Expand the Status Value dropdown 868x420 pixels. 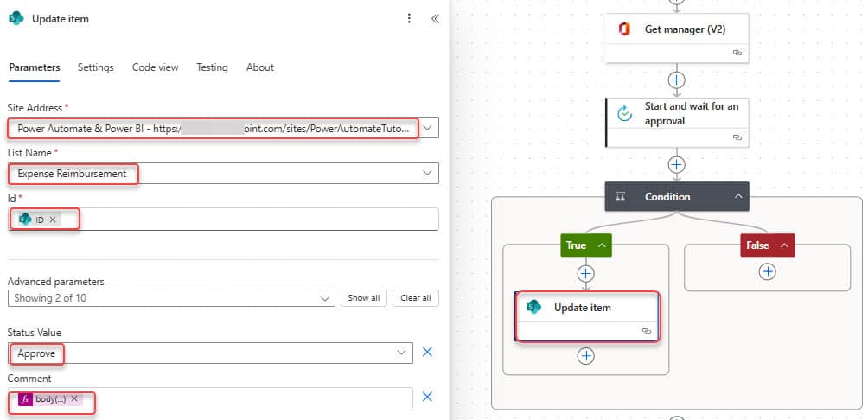(x=402, y=353)
